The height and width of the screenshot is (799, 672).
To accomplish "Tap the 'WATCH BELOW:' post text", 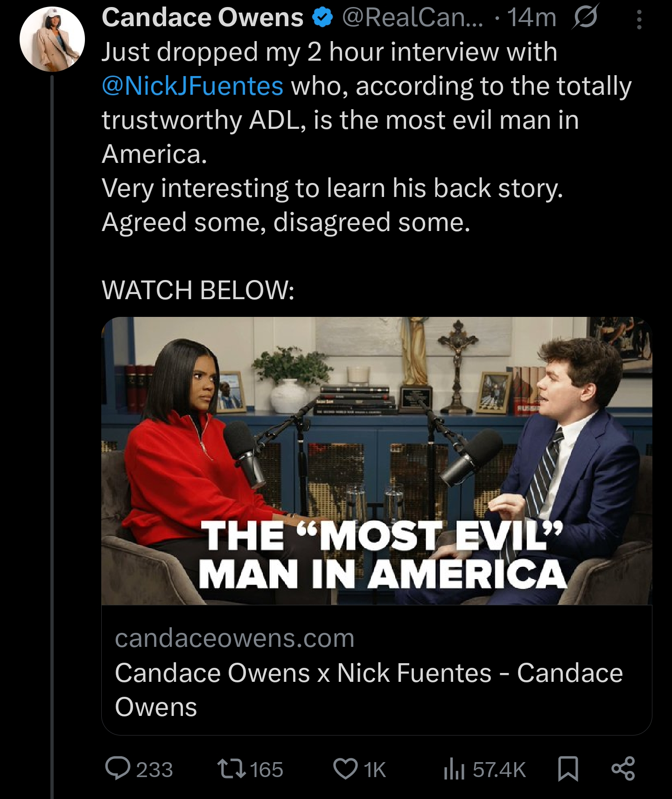I will [x=198, y=290].
